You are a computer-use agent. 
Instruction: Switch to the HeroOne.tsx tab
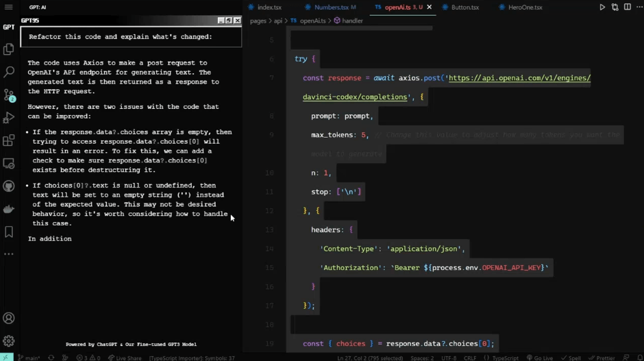pos(525,8)
